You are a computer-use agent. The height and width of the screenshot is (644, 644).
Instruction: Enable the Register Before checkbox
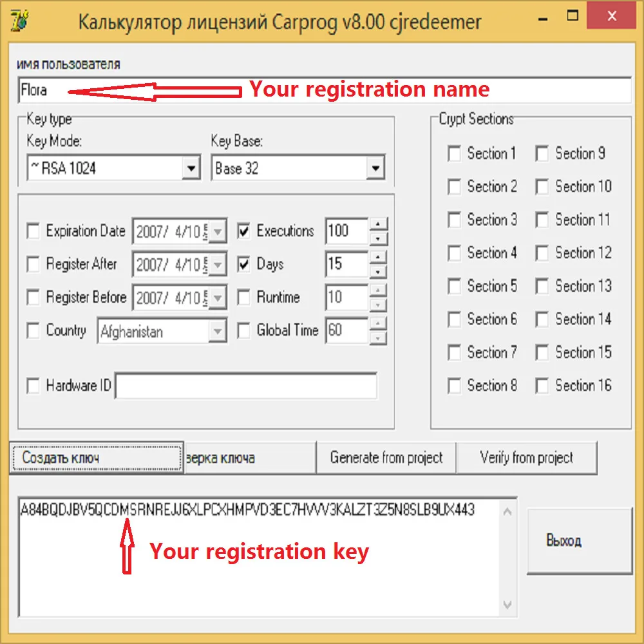(x=33, y=297)
